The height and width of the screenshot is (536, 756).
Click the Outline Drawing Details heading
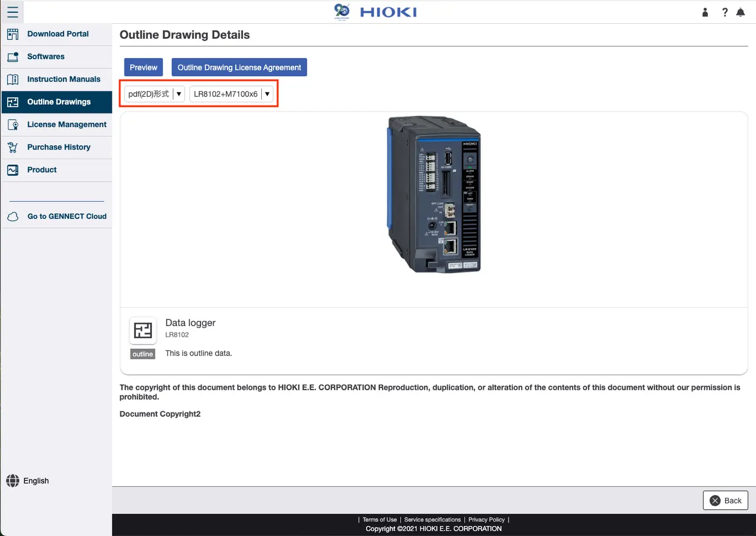[185, 35]
